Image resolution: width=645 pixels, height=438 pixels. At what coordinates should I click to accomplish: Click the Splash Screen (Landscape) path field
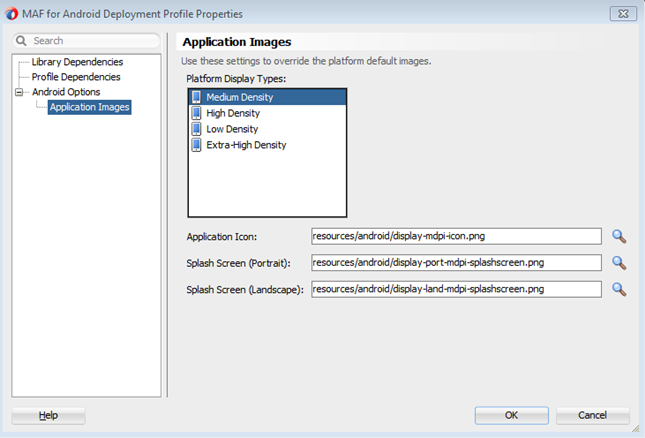456,290
